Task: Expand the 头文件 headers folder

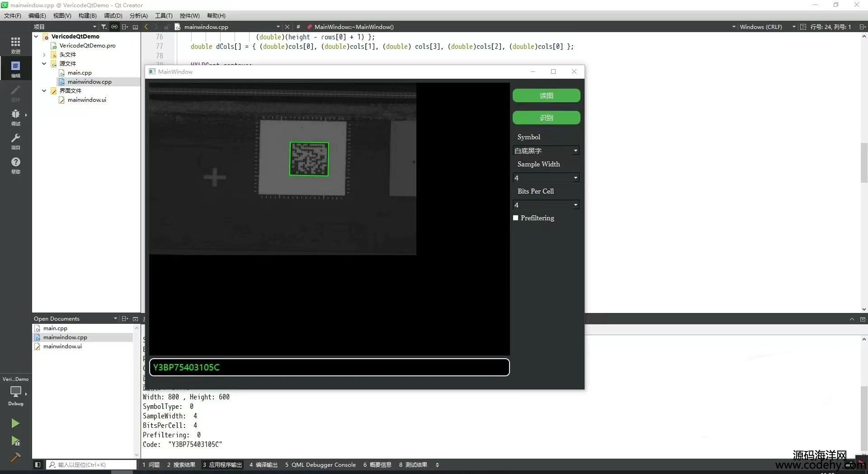Action: (44, 54)
